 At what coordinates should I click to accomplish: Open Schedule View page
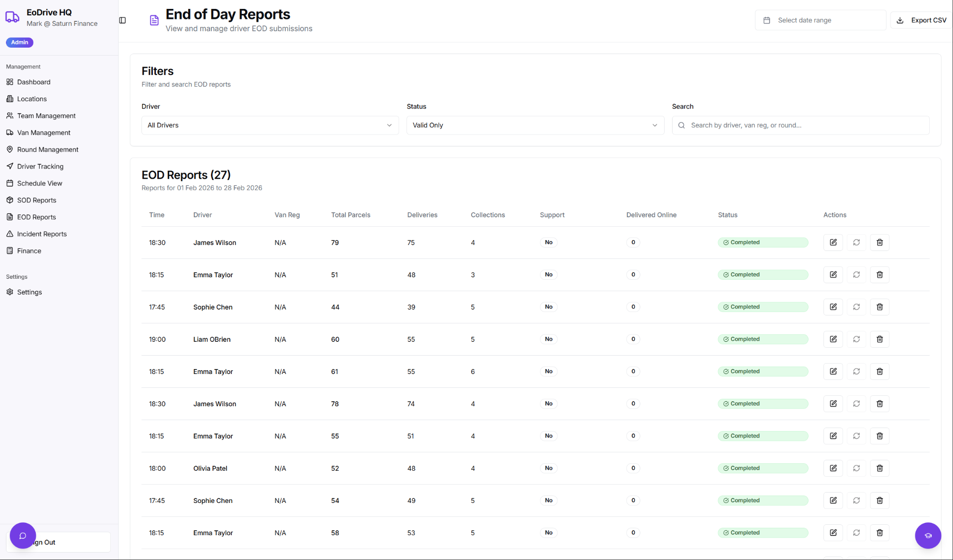click(40, 184)
